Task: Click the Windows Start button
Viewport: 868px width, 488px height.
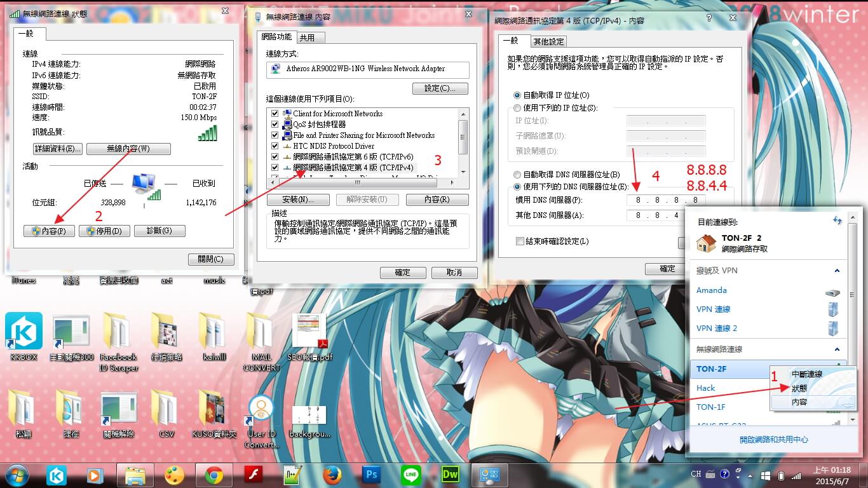Action: pyautogui.click(x=17, y=475)
